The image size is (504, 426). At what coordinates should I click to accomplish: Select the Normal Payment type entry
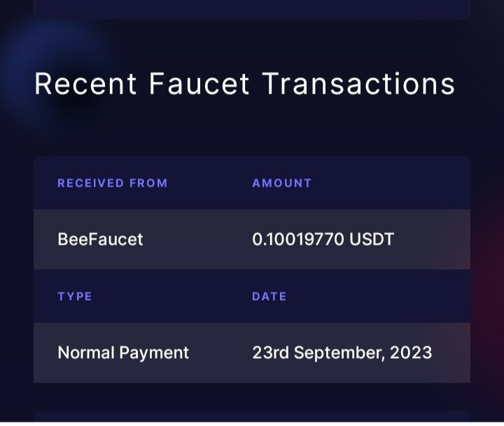tap(123, 353)
